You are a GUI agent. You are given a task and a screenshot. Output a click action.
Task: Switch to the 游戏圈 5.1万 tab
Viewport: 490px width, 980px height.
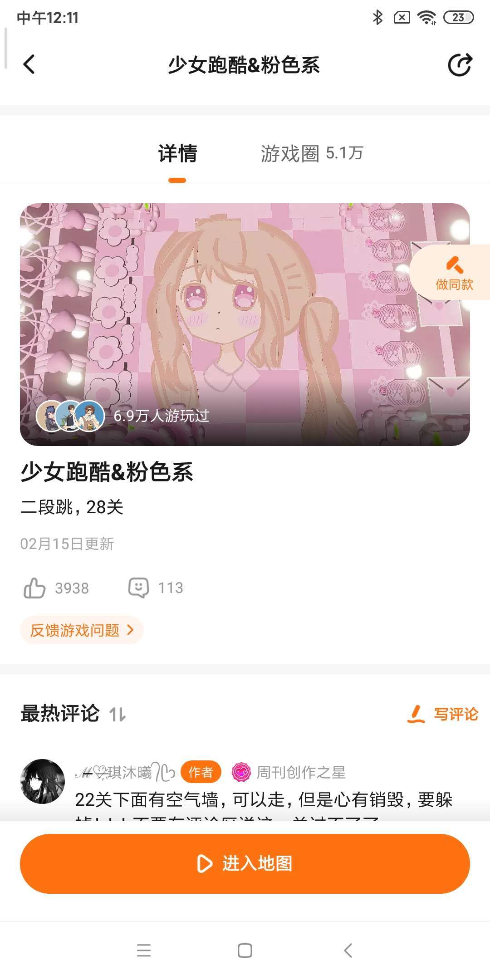coord(312,153)
